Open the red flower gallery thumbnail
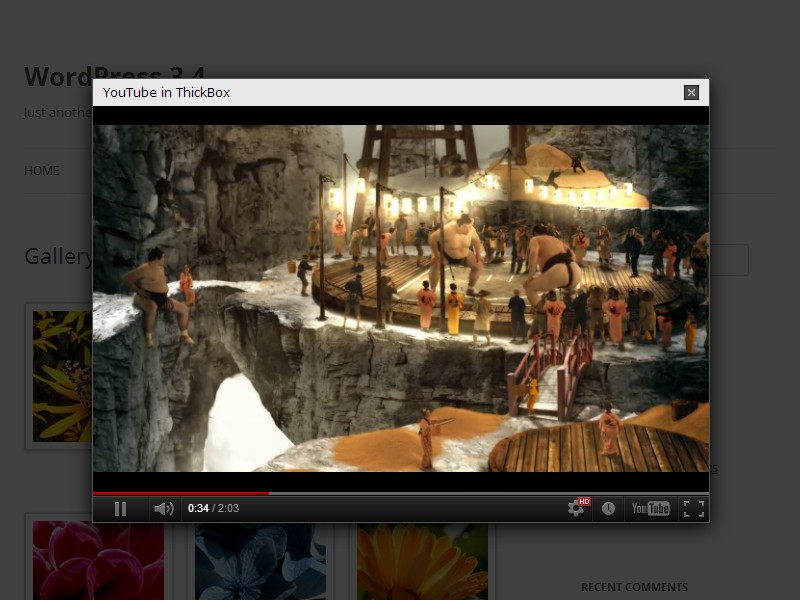The width and height of the screenshot is (800, 600). click(98, 561)
